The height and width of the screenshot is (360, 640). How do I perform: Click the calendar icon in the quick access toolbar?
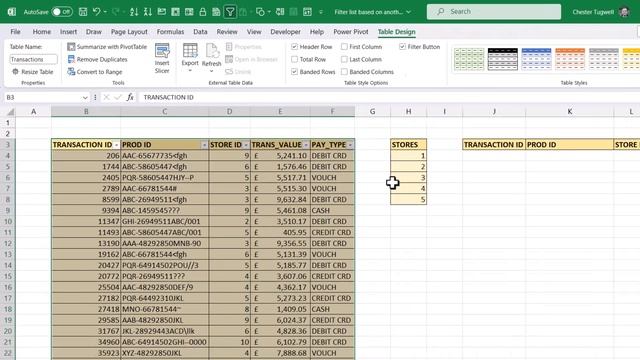pos(307,12)
